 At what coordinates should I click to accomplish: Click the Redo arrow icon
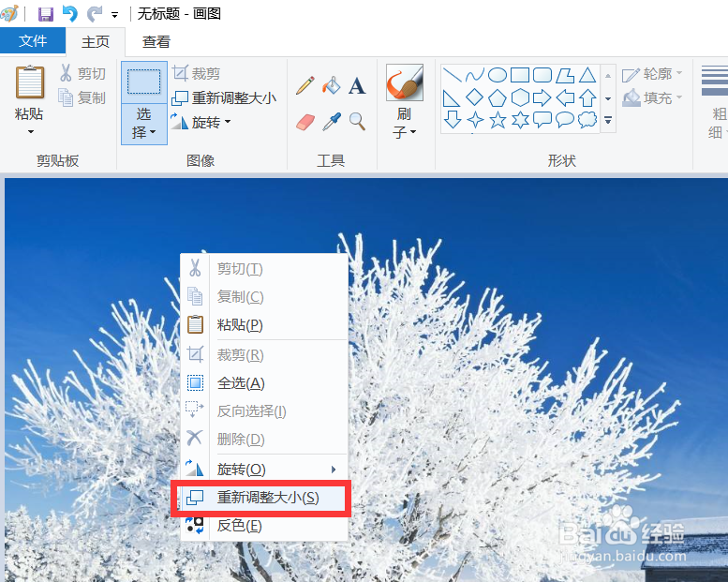click(95, 14)
